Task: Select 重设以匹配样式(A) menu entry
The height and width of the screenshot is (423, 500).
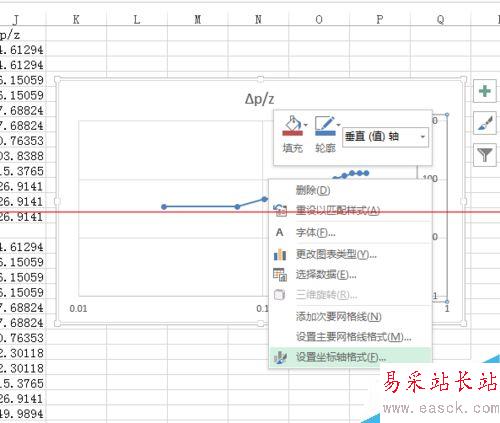Action: [x=350, y=211]
